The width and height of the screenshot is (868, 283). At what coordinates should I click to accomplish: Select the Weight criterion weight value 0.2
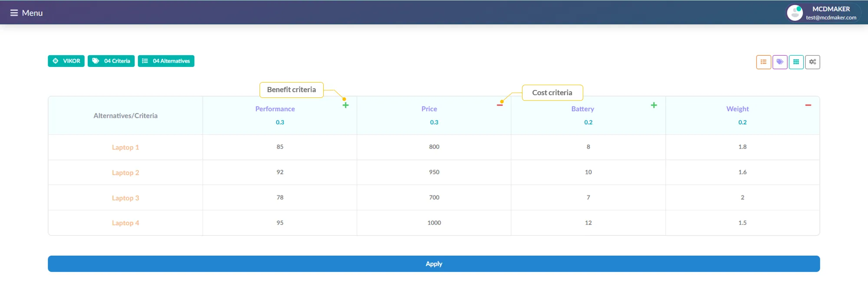(743, 123)
